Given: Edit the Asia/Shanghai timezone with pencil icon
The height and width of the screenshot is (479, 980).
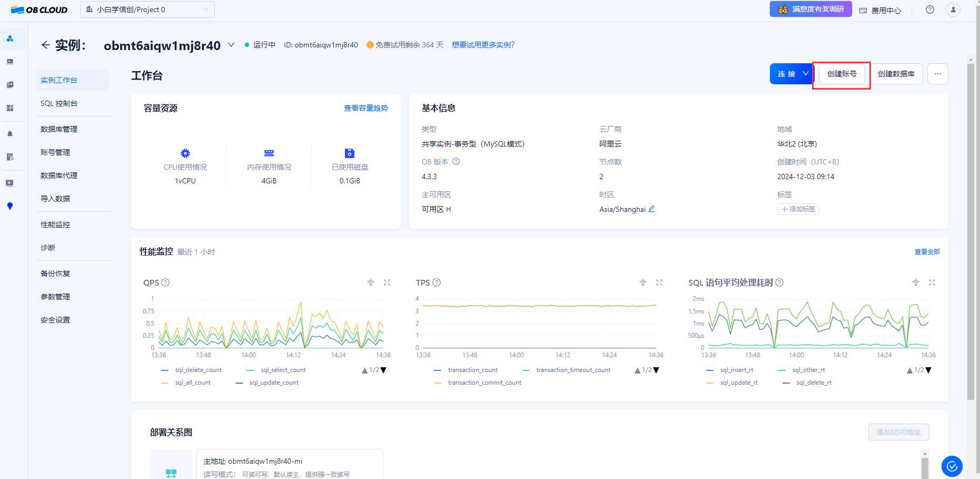Looking at the screenshot, I should pos(651,209).
